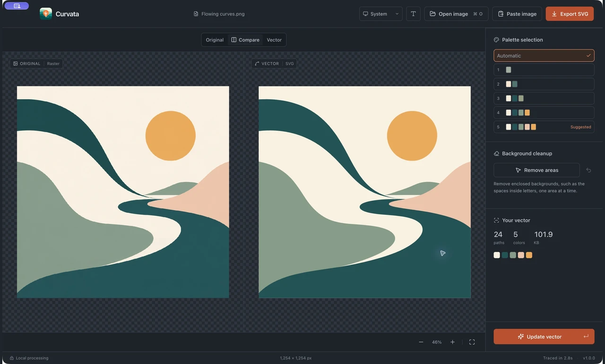Select the Automatic palette option
This screenshot has width=605, height=364.
(x=544, y=56)
